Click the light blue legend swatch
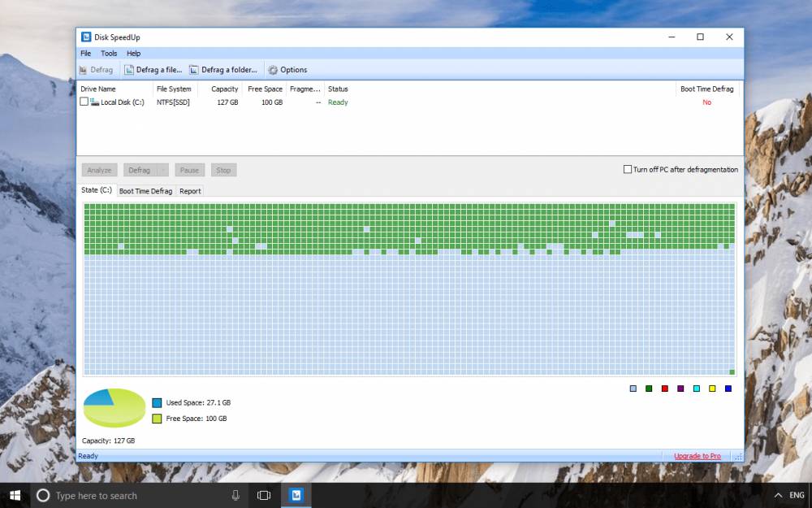Viewport: 812px width, 508px height. click(x=633, y=389)
